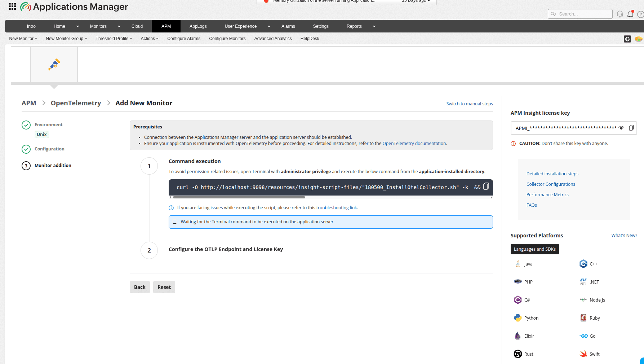Image resolution: width=644 pixels, height=364 pixels.
Task: Open the Settings tab
Action: (x=321, y=26)
